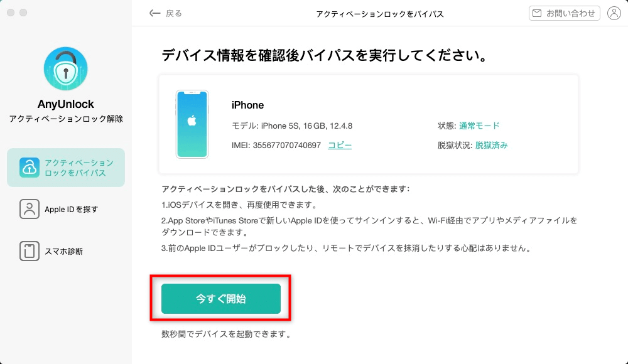Click the コピー link beside IMEI
628x364 pixels.
[340, 145]
